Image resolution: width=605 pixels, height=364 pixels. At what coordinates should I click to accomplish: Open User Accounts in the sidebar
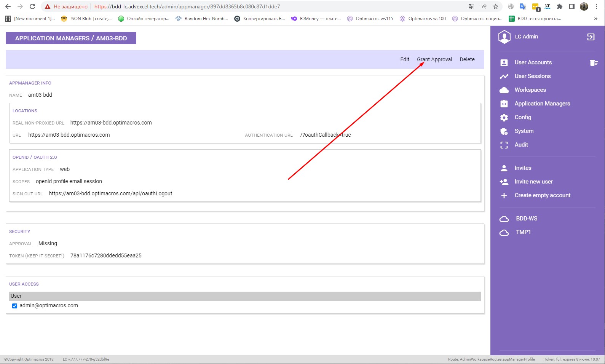533,62
